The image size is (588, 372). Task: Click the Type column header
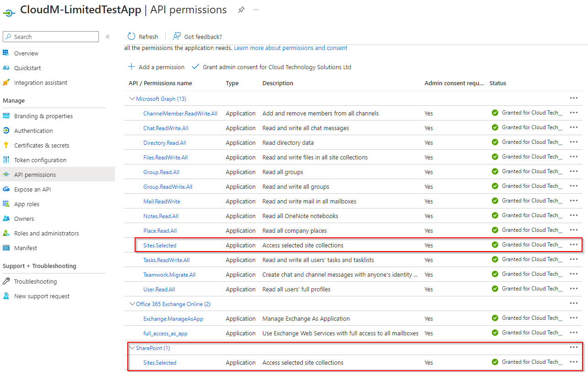point(232,83)
